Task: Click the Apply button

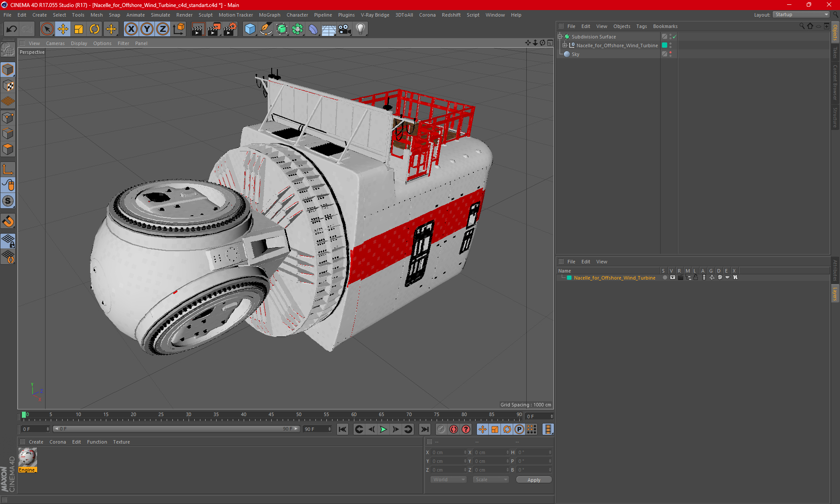Action: click(x=534, y=480)
